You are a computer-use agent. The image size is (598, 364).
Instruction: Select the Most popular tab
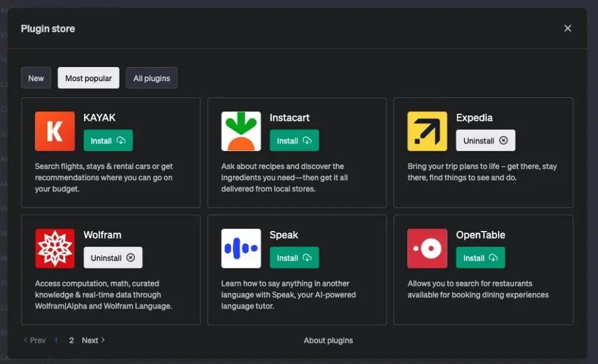point(88,78)
